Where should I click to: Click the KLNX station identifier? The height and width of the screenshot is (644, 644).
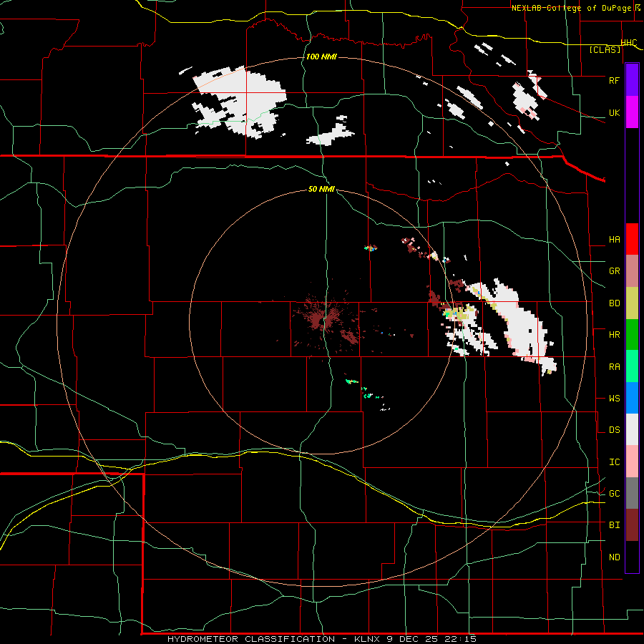[367, 639]
